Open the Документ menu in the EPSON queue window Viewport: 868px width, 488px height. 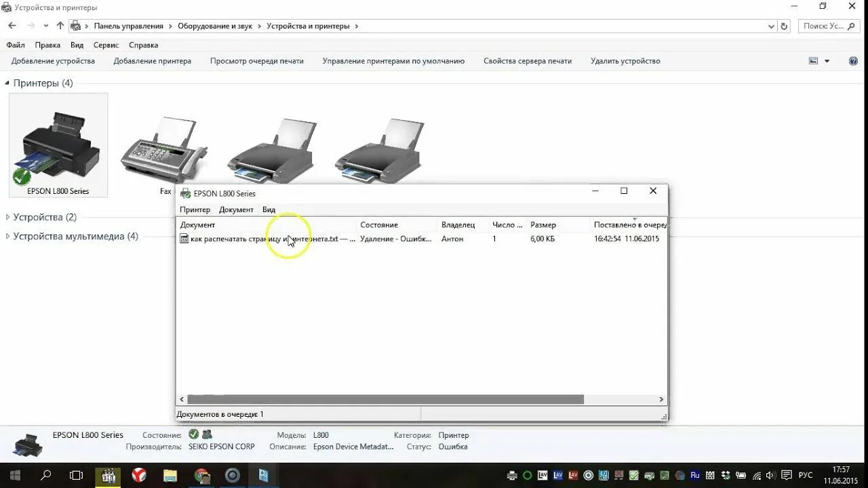pyautogui.click(x=236, y=209)
